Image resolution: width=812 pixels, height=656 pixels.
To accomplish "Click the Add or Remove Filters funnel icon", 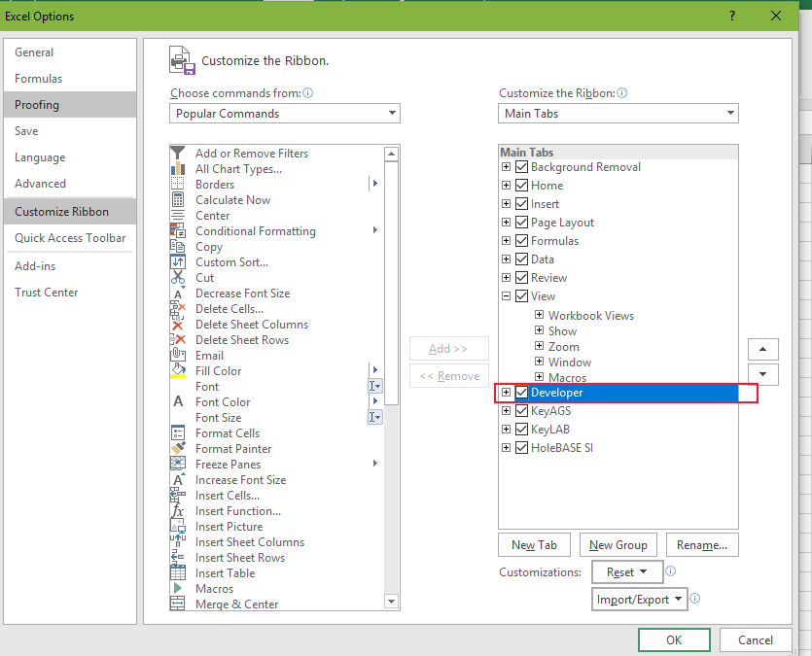I will (x=178, y=154).
